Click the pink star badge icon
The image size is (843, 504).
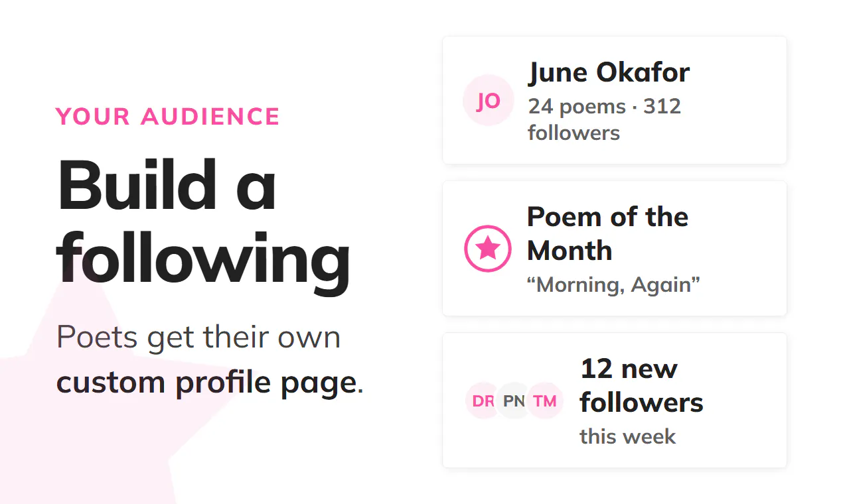[488, 249]
